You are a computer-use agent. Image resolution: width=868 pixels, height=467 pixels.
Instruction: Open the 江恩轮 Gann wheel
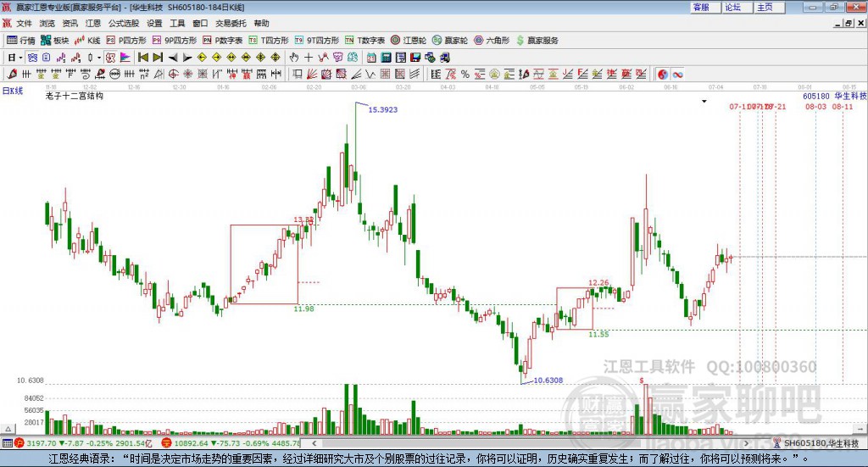409,41
